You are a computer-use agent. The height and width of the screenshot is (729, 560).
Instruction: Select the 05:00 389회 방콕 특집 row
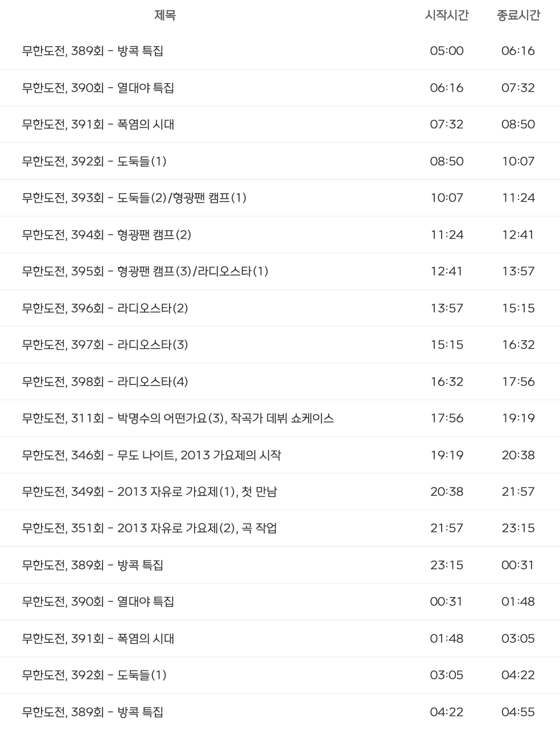coord(280,51)
